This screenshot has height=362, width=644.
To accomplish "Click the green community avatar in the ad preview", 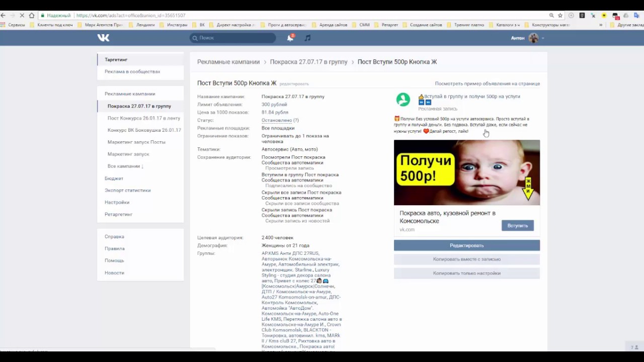I will point(403,100).
